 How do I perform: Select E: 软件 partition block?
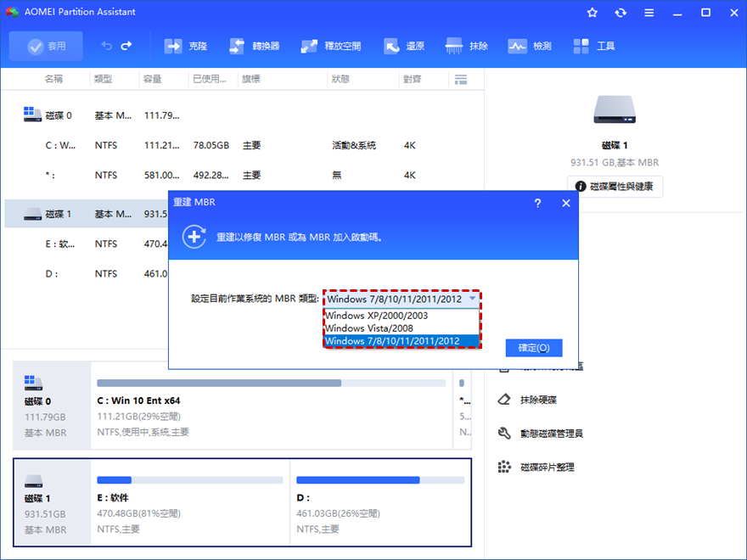[x=190, y=502]
